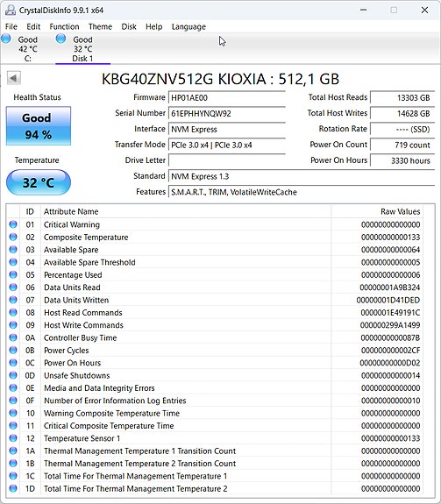Switch to the Disk 1 tab

82,48
